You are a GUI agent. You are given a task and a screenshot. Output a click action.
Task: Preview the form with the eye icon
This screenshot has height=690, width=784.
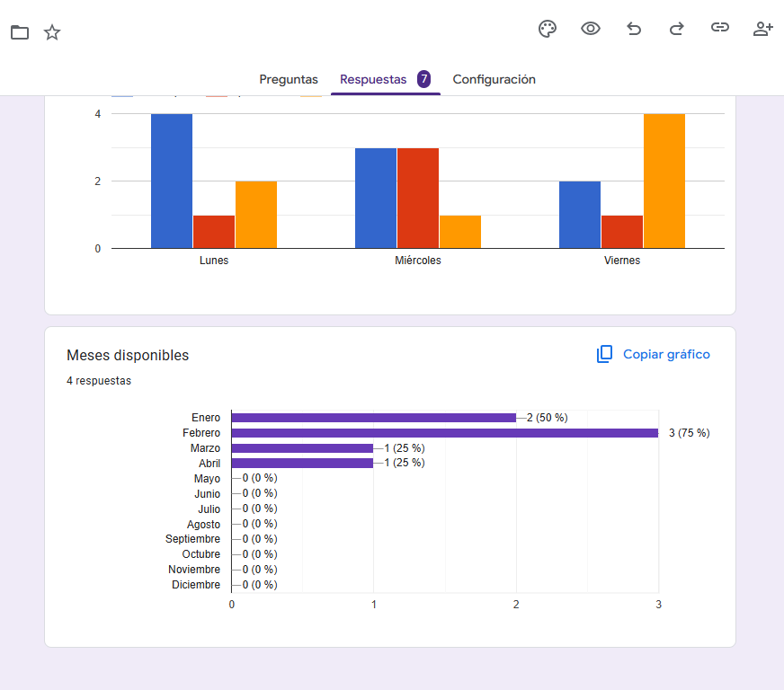coord(591,29)
